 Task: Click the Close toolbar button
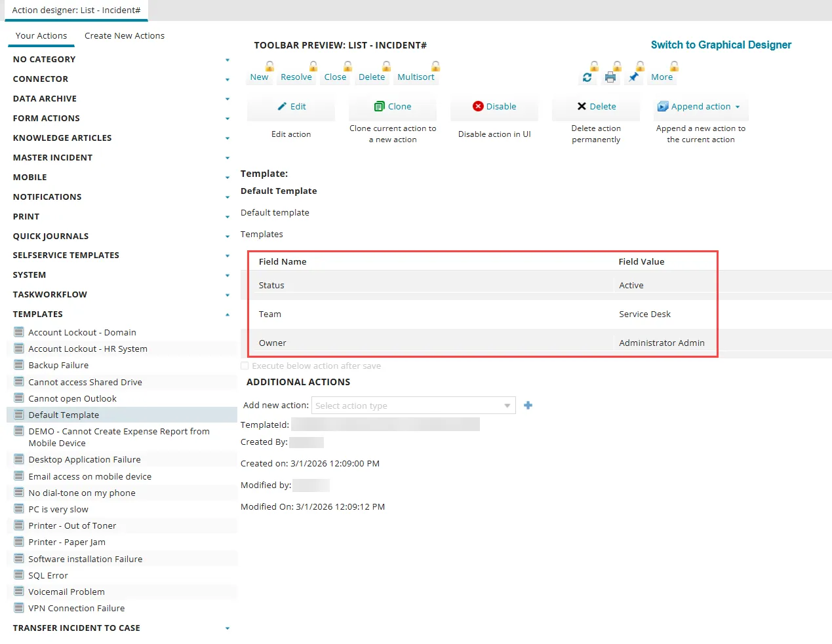[x=335, y=77]
